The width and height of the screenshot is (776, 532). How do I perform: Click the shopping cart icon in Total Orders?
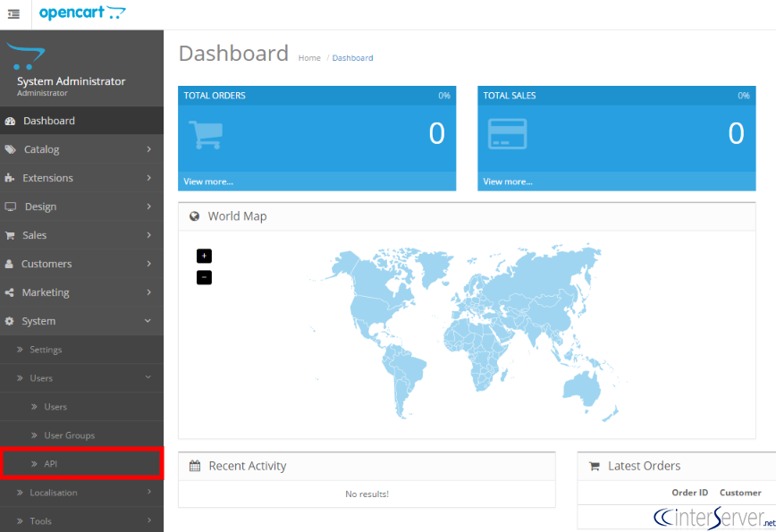tap(206, 135)
